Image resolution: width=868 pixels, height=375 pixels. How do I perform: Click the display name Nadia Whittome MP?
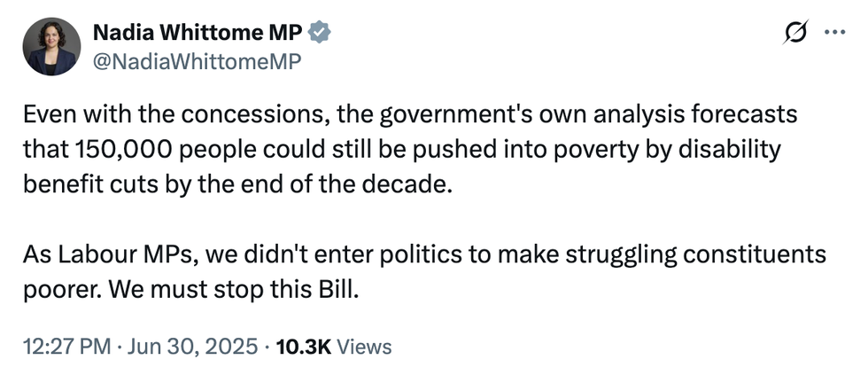[198, 34]
